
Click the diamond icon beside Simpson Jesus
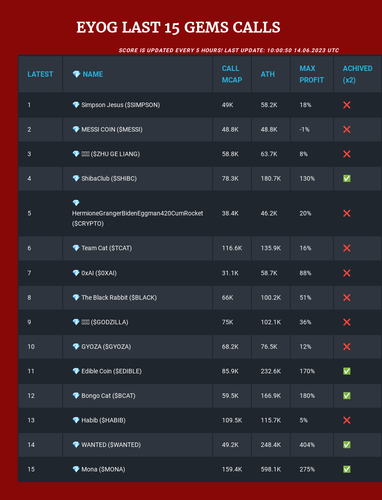pos(76,105)
